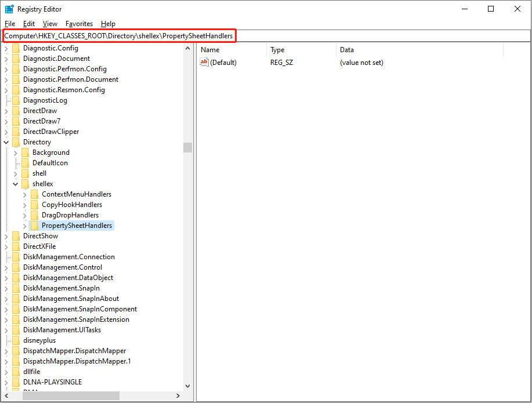Click the disneyplus folder icon
This screenshot has width=532, height=403.
click(15, 340)
